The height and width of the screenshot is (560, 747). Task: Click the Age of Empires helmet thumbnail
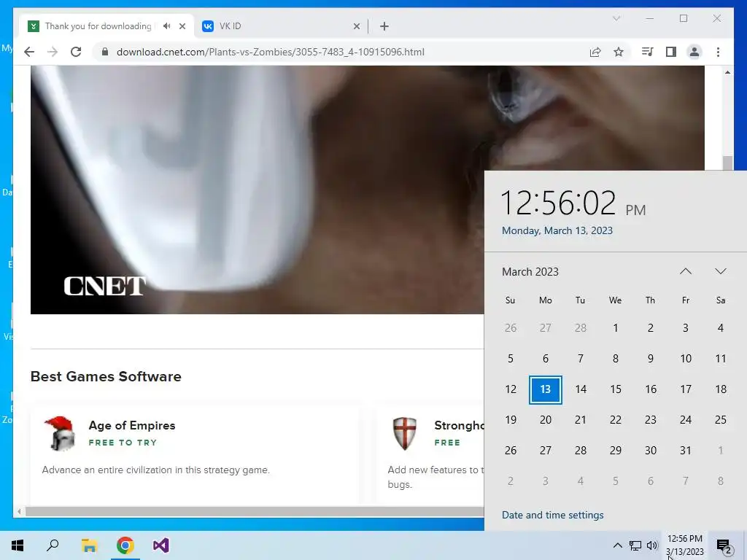point(59,433)
